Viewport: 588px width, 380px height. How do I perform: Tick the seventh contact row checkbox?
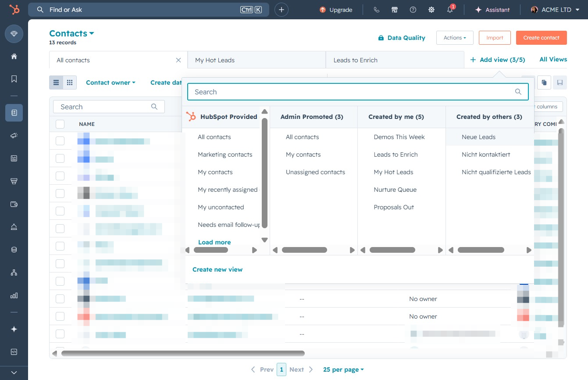pos(60,246)
